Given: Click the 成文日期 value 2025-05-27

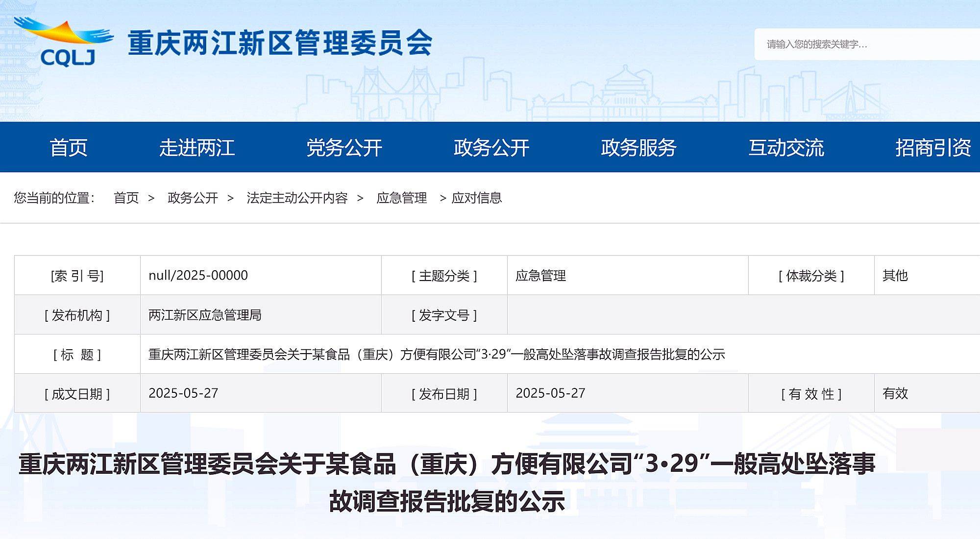Looking at the screenshot, I should click(183, 393).
